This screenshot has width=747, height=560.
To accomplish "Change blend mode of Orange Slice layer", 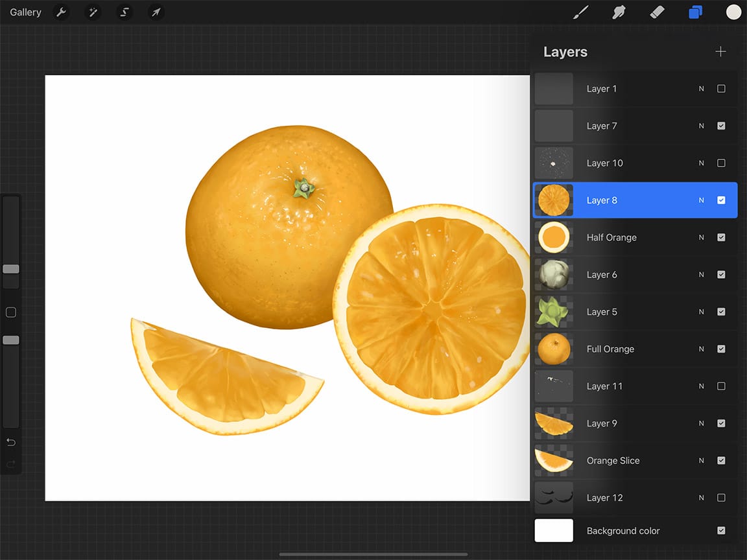I will point(701,460).
